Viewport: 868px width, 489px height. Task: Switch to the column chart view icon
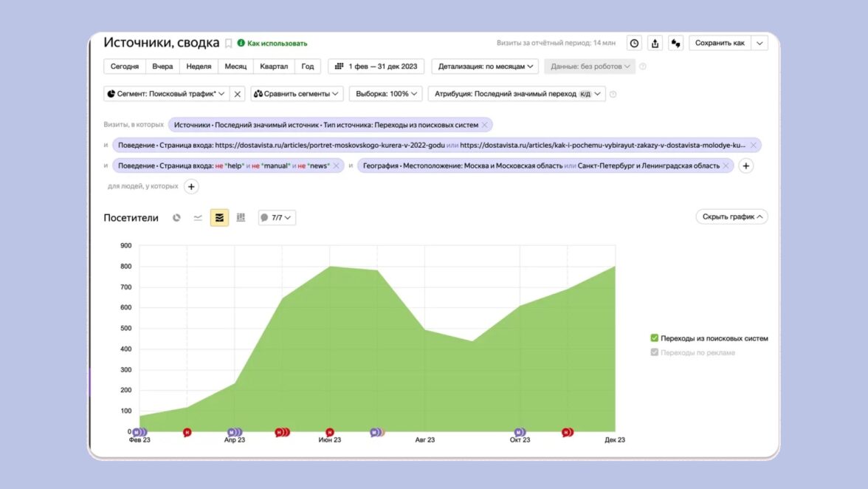(x=241, y=218)
